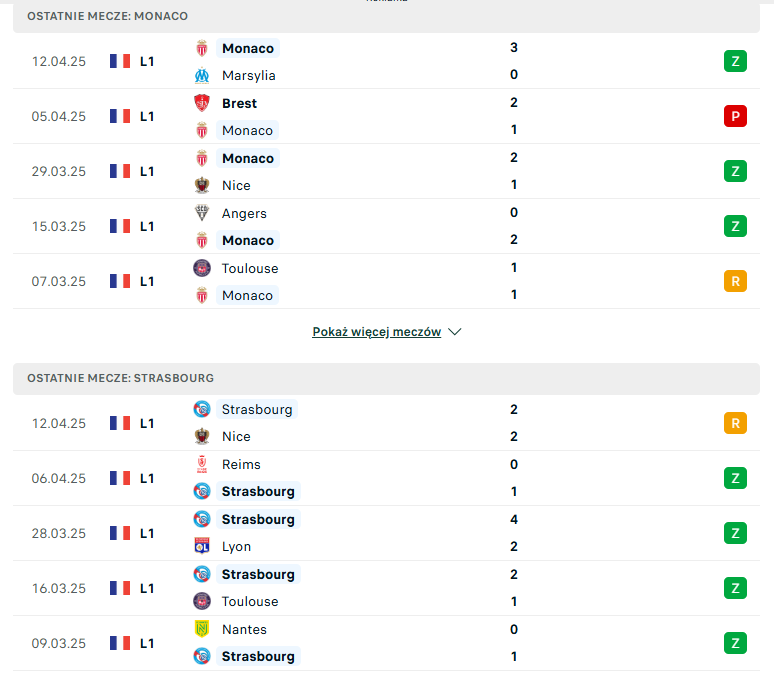This screenshot has height=685, width=774.
Task: Click the chevron next to Pokaż więcej meczów
Action: pyautogui.click(x=455, y=332)
